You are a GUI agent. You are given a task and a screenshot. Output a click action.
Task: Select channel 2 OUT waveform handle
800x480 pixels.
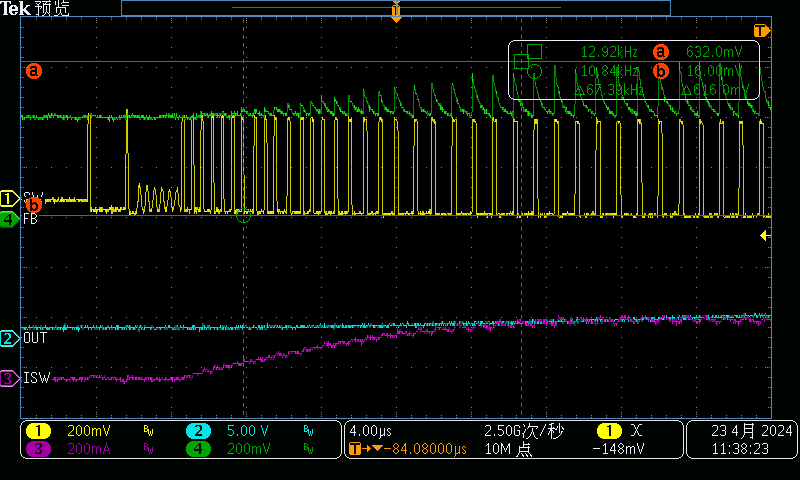(9, 339)
